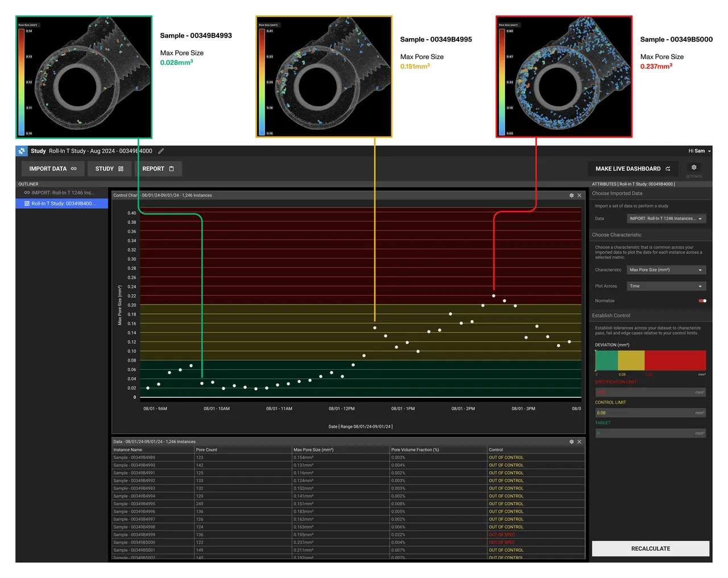This screenshot has height=578, width=728.
Task: Open Data table panel gear settings
Action: 572,442
